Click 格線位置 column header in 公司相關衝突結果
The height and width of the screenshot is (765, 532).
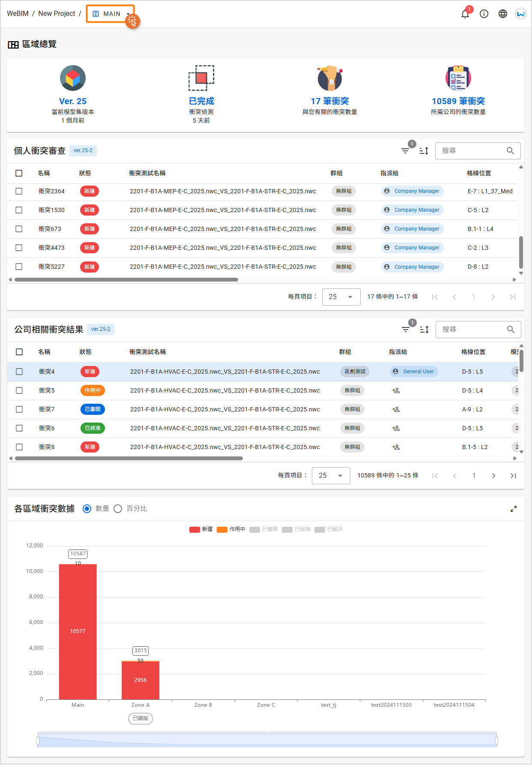(x=473, y=352)
